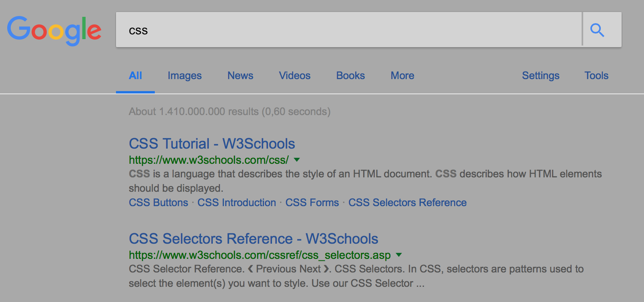Click the snippet starting 'CSS Selector Reference. Previous Next'

[x=356, y=276]
